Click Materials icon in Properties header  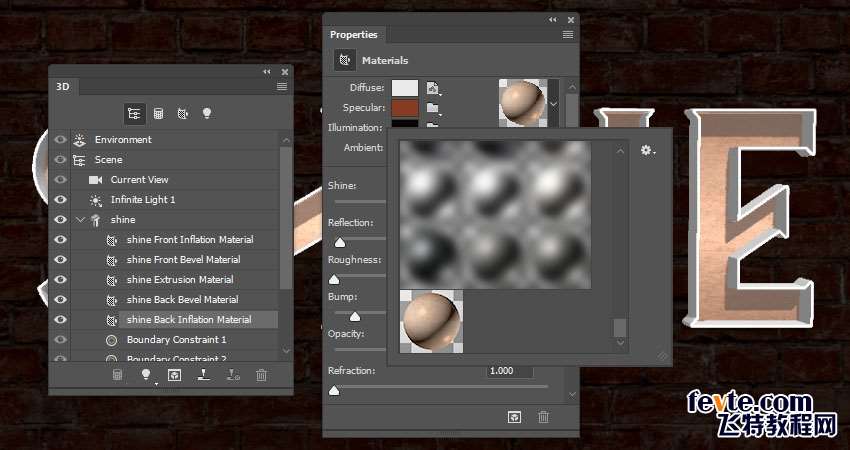tap(344, 60)
